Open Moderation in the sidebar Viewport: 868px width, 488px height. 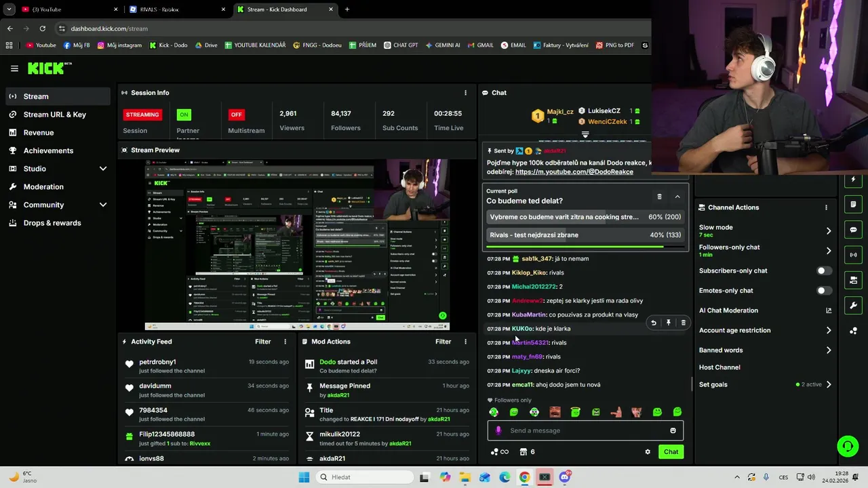(x=43, y=186)
